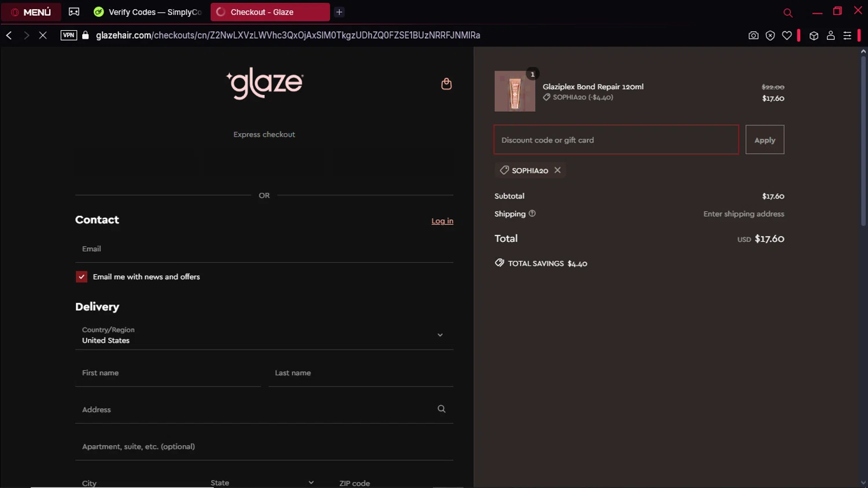
Task: Click the Enter shipping address text
Action: (x=744, y=214)
